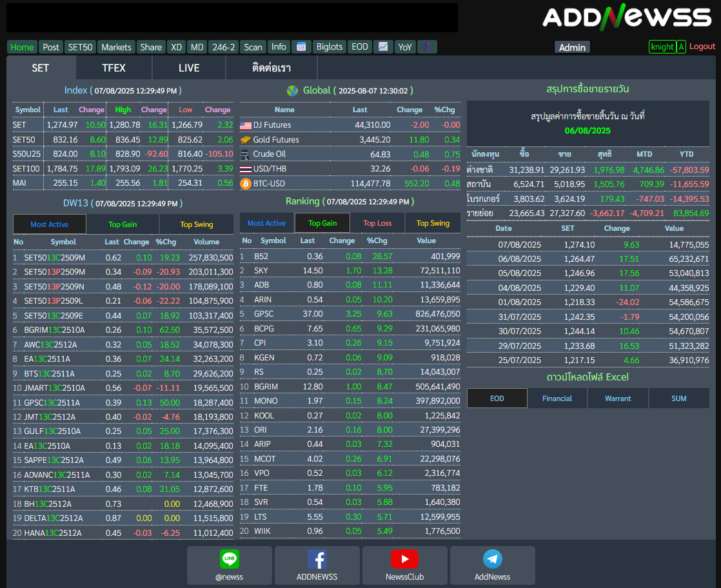Screen dimensions: 721x588
Task: Click the S50U25 index row symbol
Action: pyautogui.click(x=26, y=154)
